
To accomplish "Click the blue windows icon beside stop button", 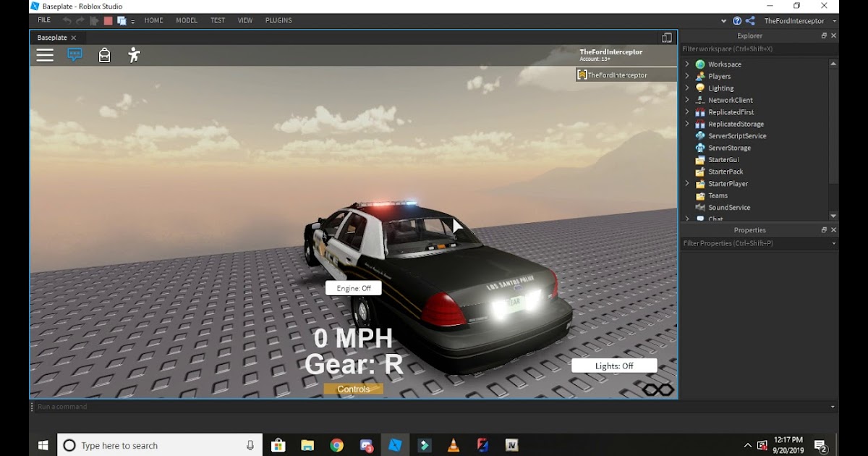I will (x=121, y=21).
